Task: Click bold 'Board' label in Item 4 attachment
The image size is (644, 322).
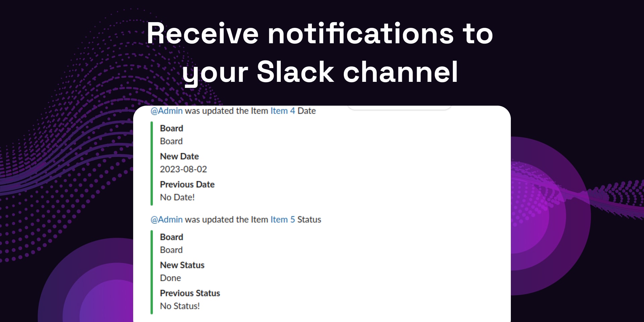Action: [171, 128]
